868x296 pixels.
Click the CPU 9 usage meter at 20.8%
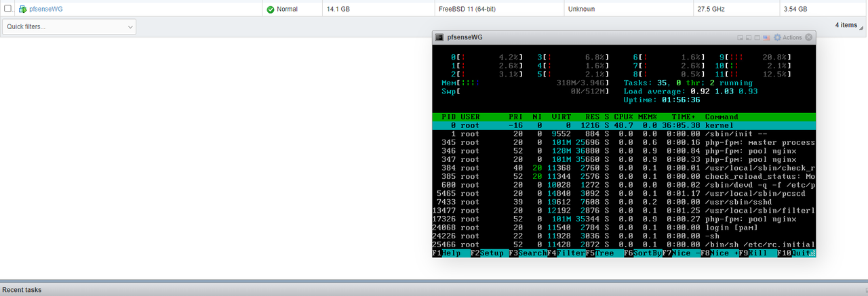(x=755, y=58)
